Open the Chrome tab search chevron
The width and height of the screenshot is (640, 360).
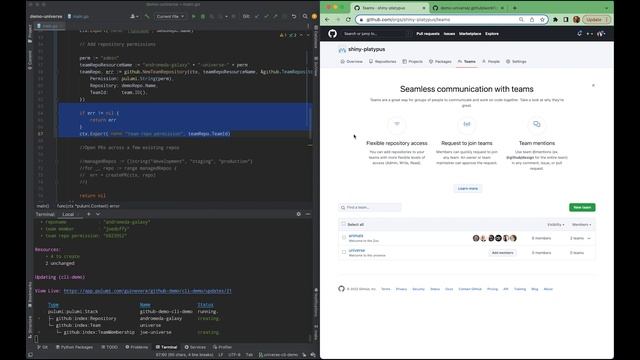click(607, 8)
